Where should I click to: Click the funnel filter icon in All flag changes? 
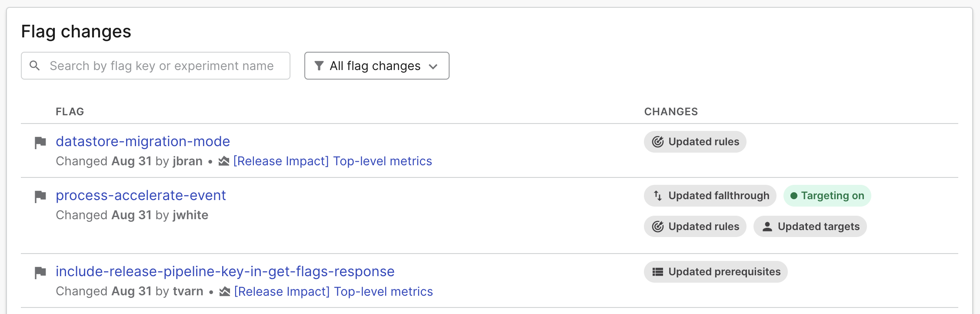point(320,66)
